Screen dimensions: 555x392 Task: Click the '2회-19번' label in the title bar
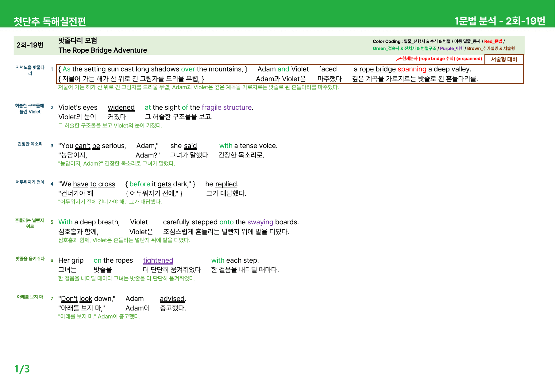click(x=30, y=45)
